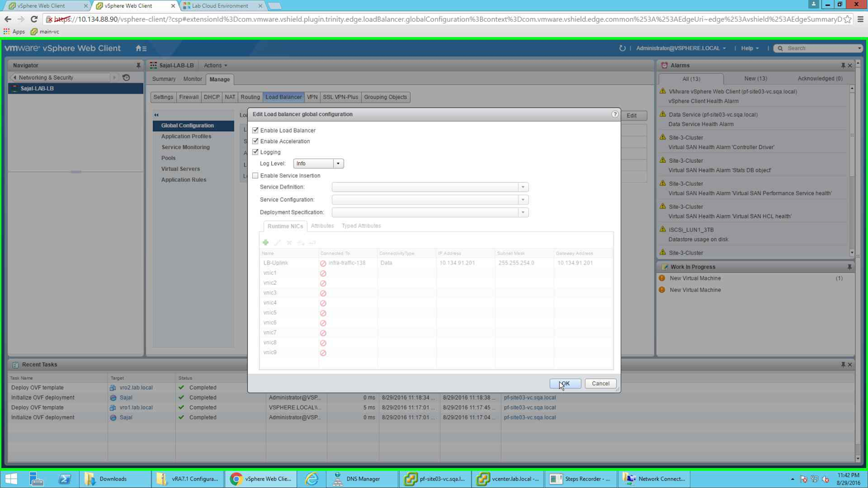
Task: Show hidden system tray icons
Action: pos(792,479)
